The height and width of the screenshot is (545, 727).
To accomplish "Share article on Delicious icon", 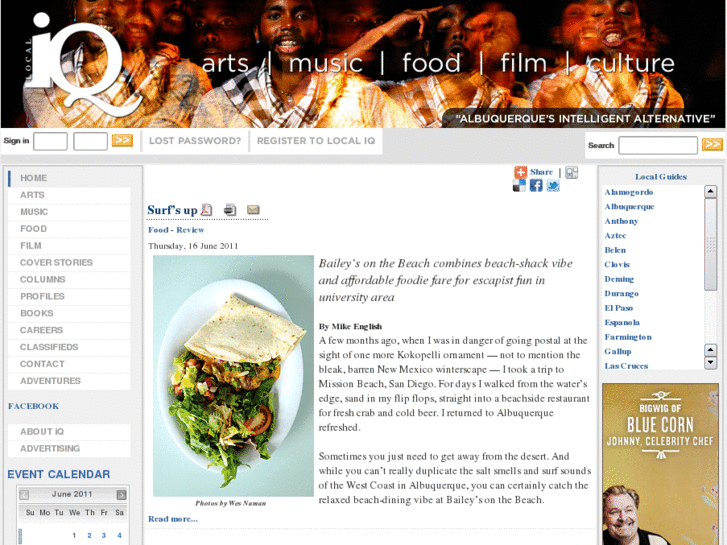I will [x=519, y=186].
